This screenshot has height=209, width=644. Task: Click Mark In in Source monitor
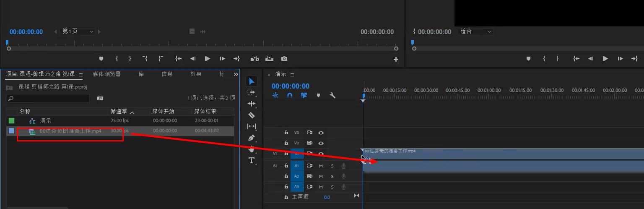coord(117,59)
